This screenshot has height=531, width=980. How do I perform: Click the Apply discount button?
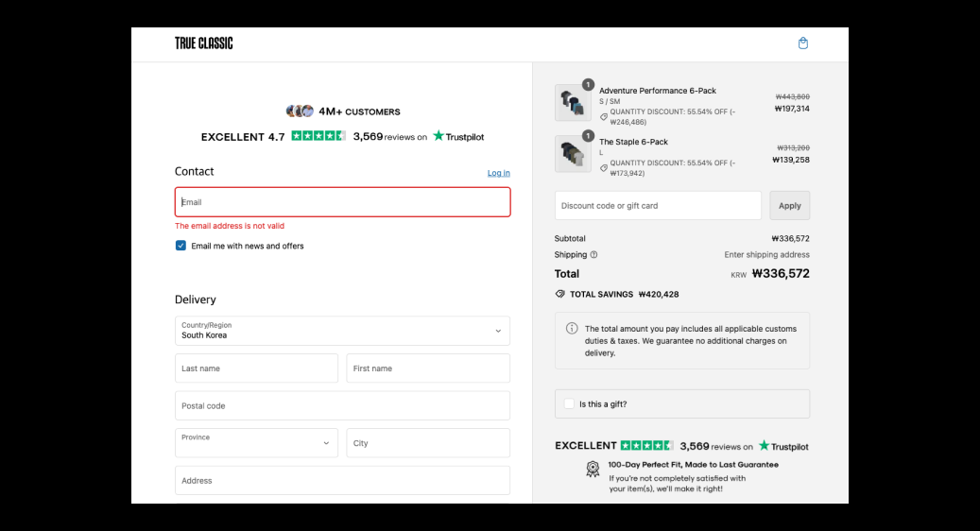[789, 206]
